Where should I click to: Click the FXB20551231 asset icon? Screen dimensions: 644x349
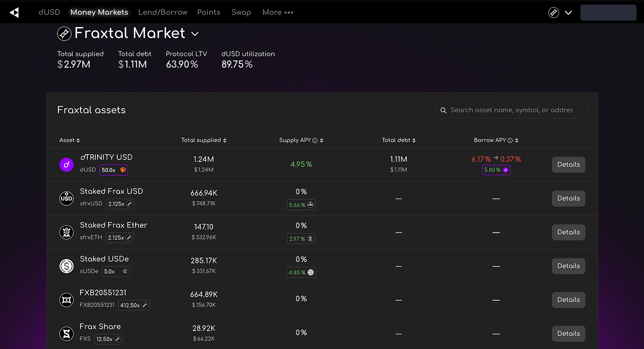(67, 300)
